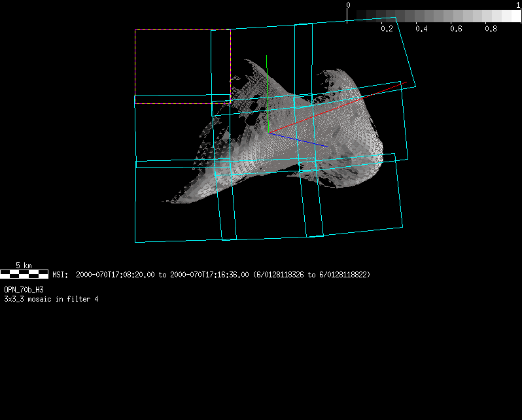522x420 pixels.
Task: Click the asteroid model's lower-left tip
Action: pyautogui.click(x=165, y=200)
